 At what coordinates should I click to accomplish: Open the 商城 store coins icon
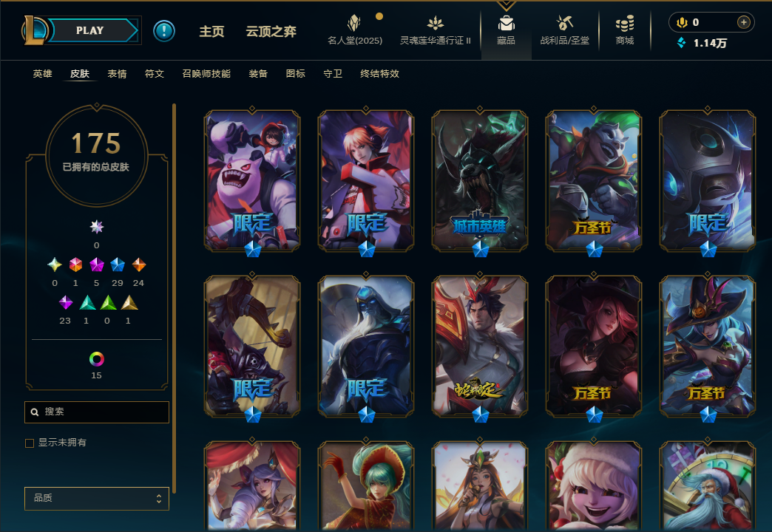(625, 23)
